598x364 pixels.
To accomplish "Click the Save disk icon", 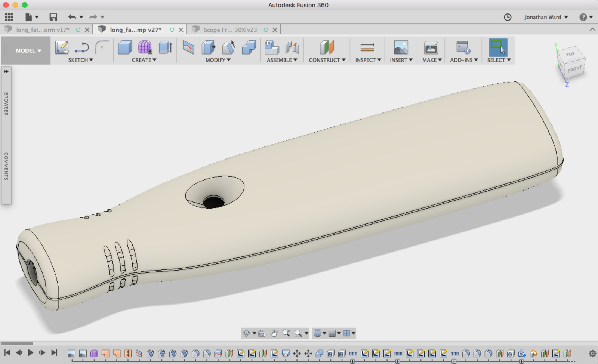I will [x=53, y=17].
